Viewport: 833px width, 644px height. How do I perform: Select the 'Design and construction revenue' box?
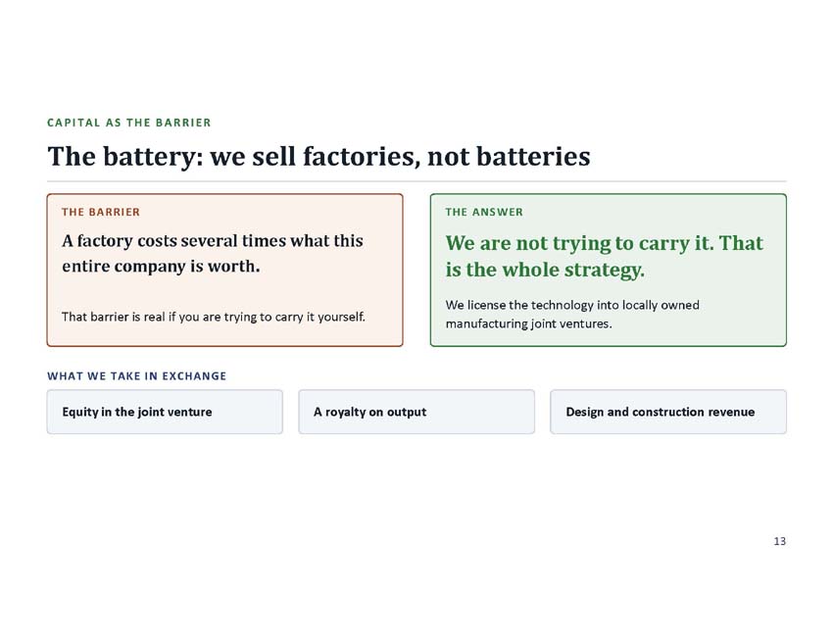pyautogui.click(x=668, y=412)
